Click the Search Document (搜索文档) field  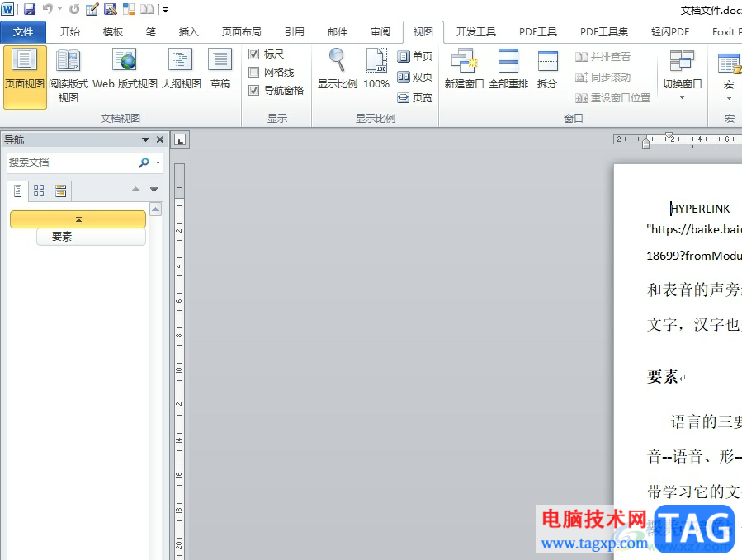(71, 162)
